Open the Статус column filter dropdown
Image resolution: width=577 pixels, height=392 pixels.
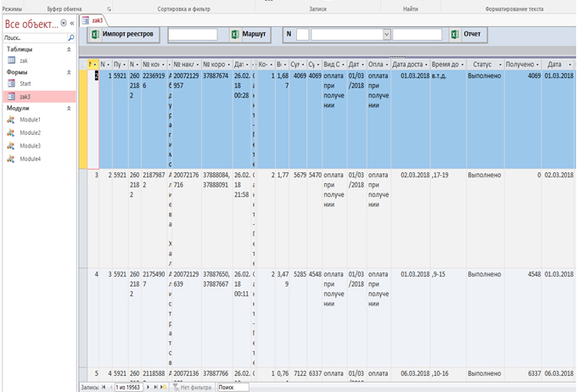(x=500, y=64)
